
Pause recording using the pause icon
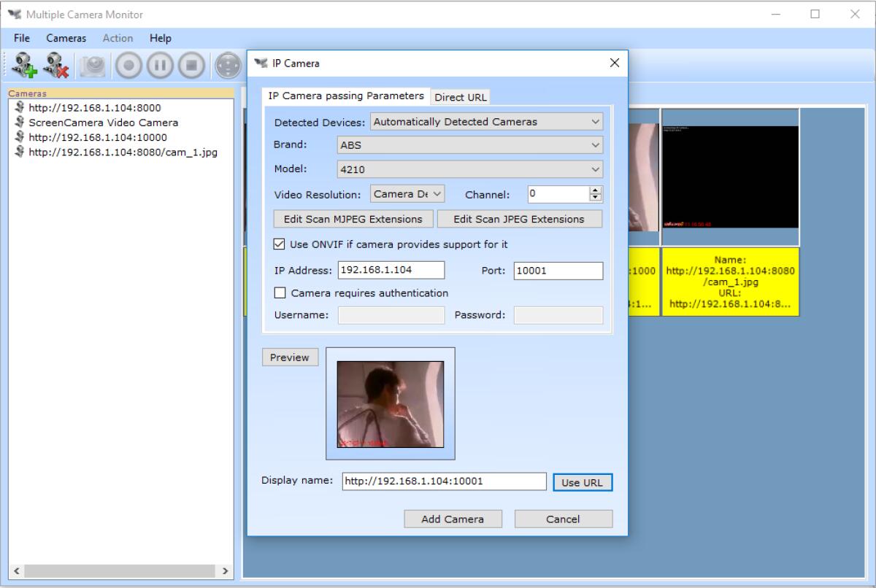click(x=161, y=65)
